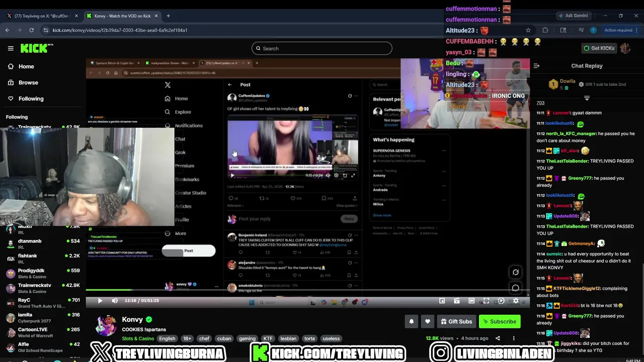644x362 pixels.
Task: Open the browser extensions puzzle icon
Action: tap(545, 30)
